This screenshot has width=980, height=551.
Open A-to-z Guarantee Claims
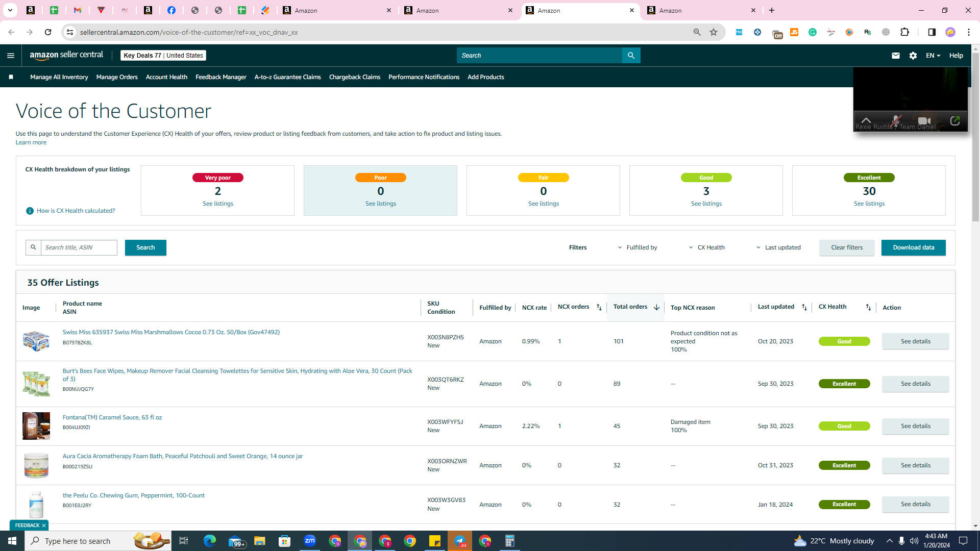[288, 77]
